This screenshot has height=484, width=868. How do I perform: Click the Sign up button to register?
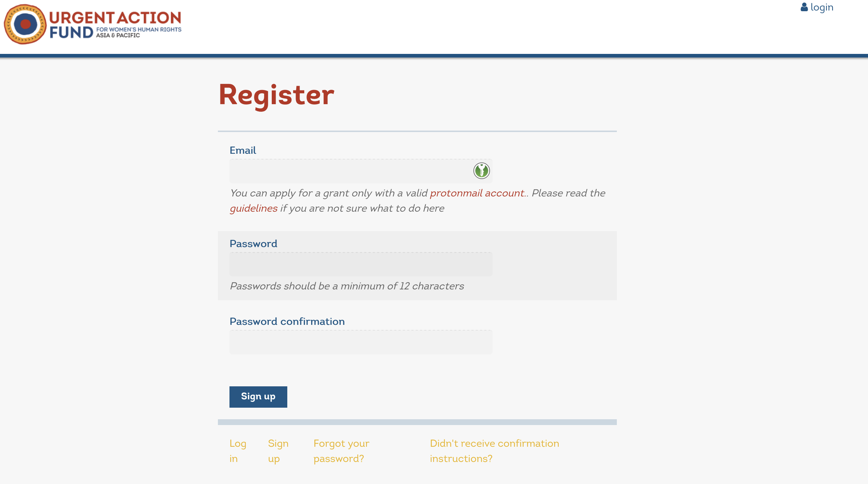coord(258,396)
